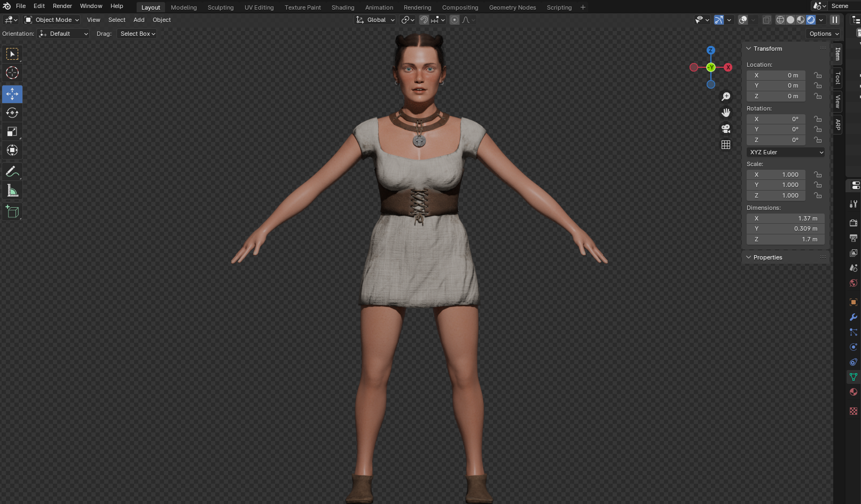Click the zoom magnifier in the viewport

coord(726,97)
